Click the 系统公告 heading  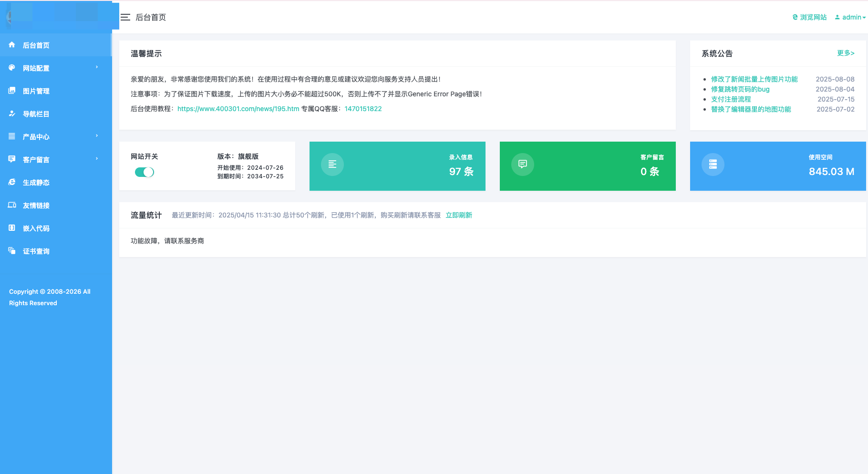coord(717,53)
